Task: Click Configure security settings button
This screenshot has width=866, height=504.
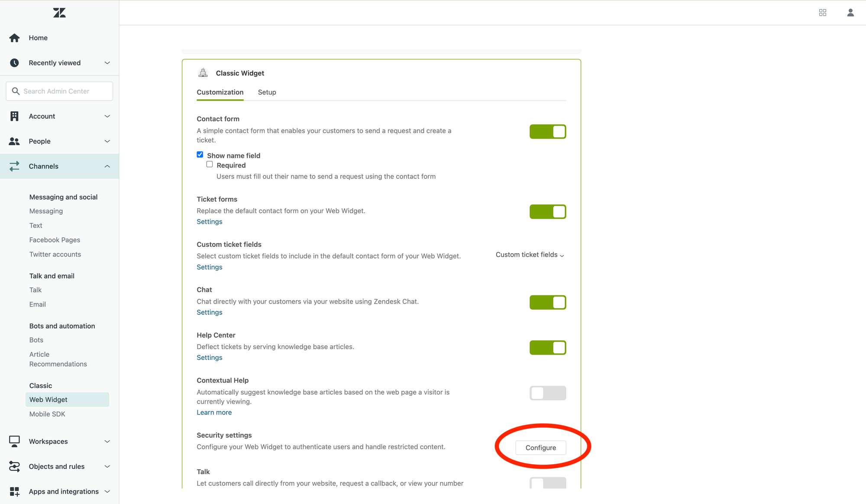Action: (540, 448)
